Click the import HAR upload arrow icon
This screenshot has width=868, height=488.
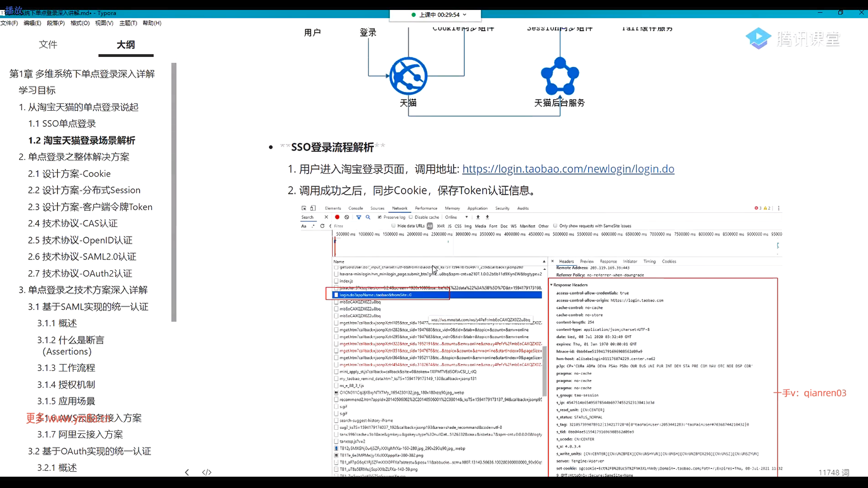pyautogui.click(x=478, y=217)
